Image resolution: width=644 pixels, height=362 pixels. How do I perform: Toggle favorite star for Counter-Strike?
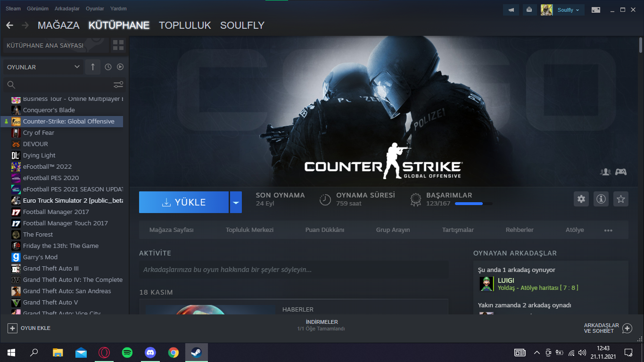(x=621, y=199)
